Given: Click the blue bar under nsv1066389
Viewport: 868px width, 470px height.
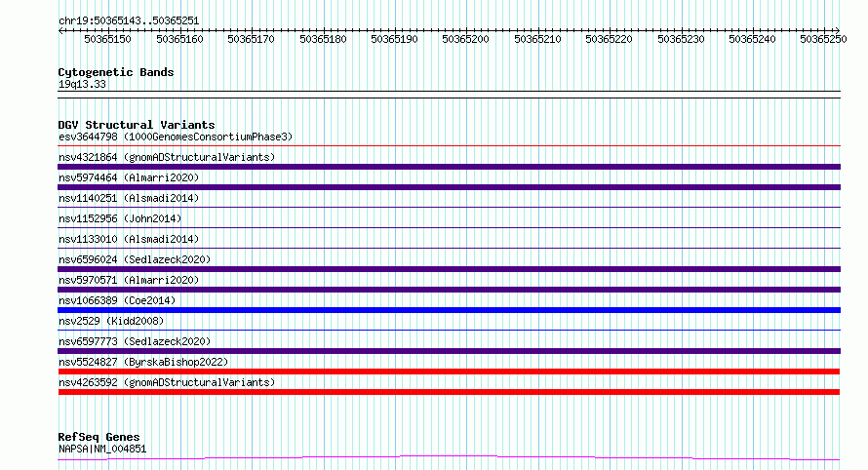Looking at the screenshot, I should (449, 310).
